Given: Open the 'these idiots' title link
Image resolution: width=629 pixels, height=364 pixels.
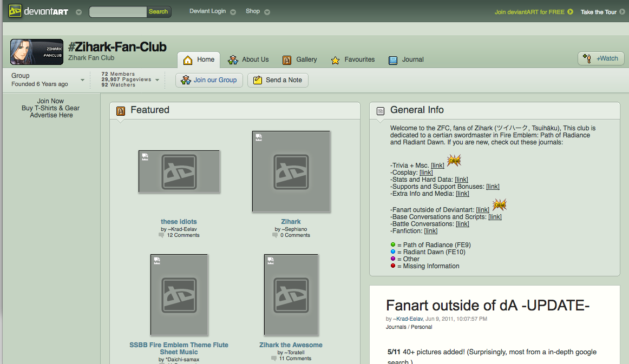Looking at the screenshot, I should (179, 222).
